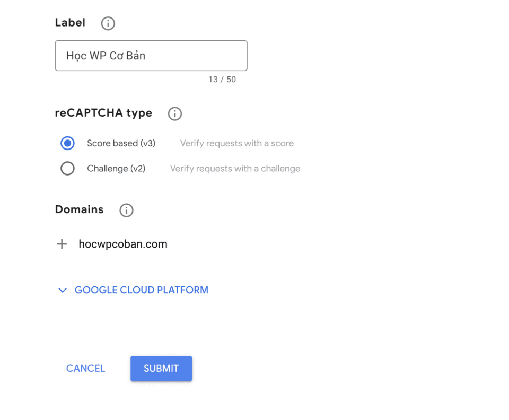Click the "Challenge (v2)" option label text
The width and height of the screenshot is (509, 420).
(x=116, y=169)
